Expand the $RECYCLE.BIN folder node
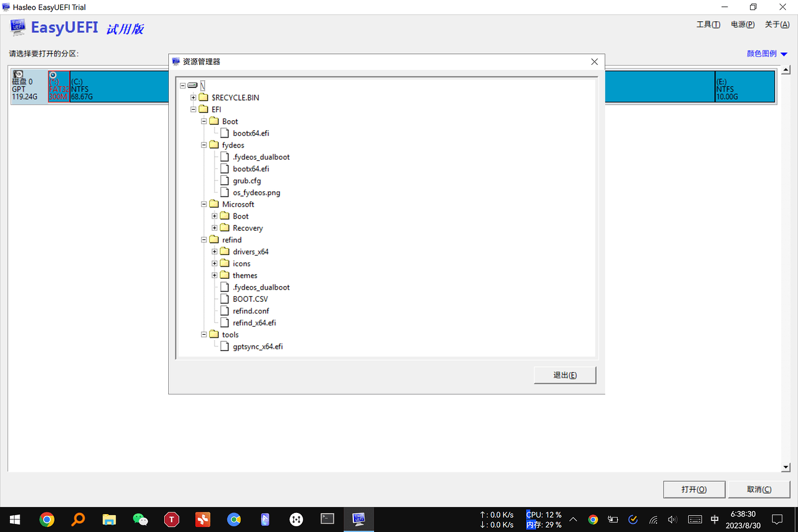Viewport: 798px width, 532px height. (193, 98)
